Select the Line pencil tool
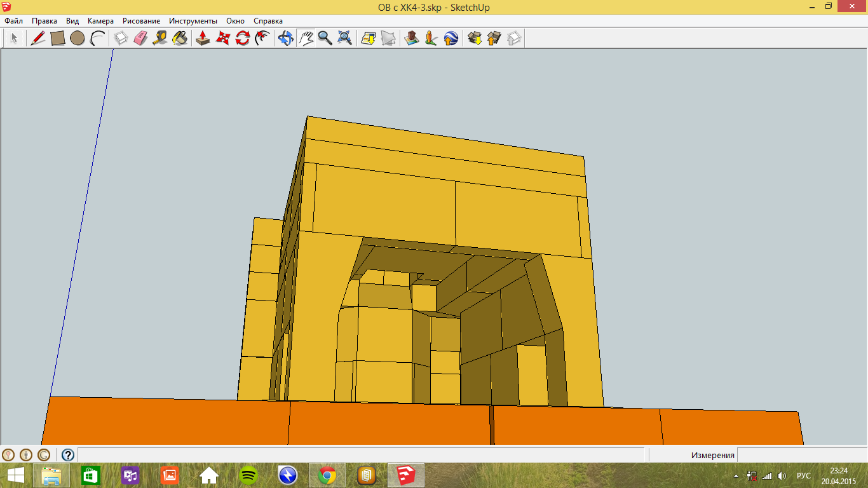The image size is (868, 488). pos(37,38)
